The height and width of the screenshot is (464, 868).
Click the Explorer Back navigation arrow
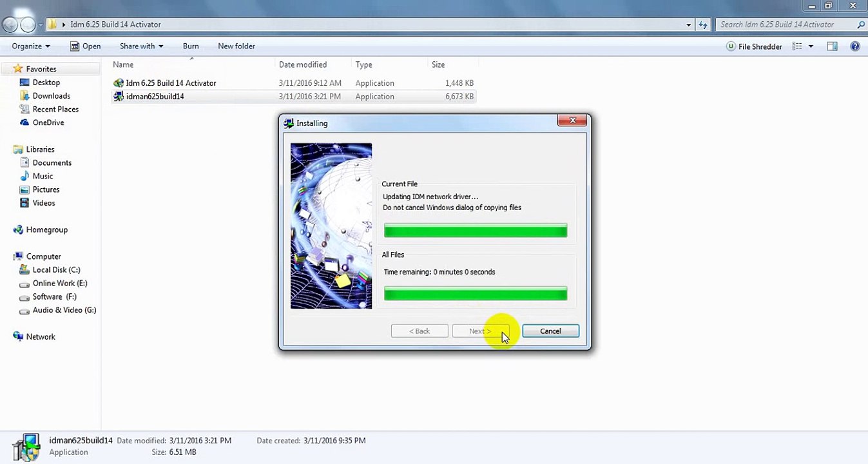coord(10,24)
